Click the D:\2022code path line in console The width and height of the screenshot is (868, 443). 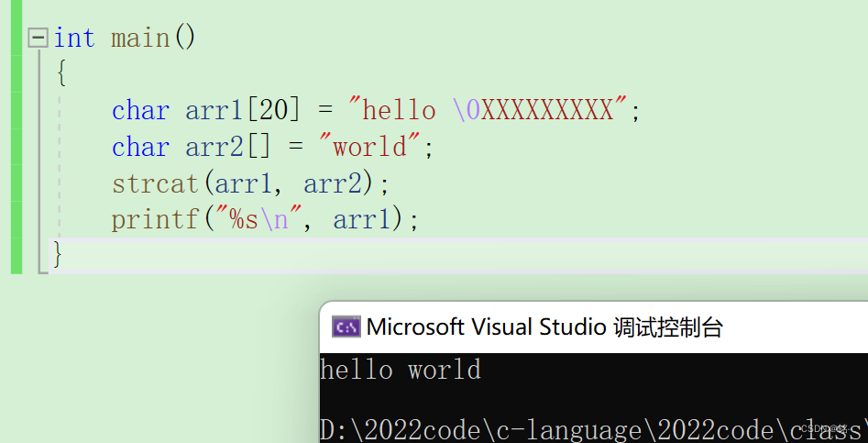(x=593, y=430)
